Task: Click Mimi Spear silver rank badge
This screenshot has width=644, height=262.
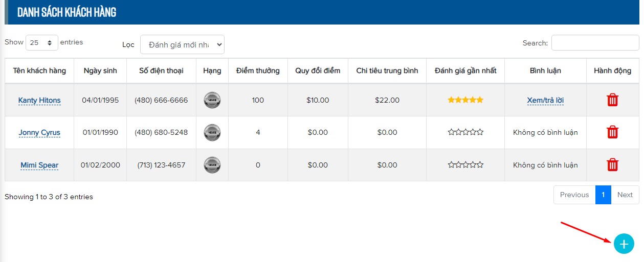Action: click(212, 165)
